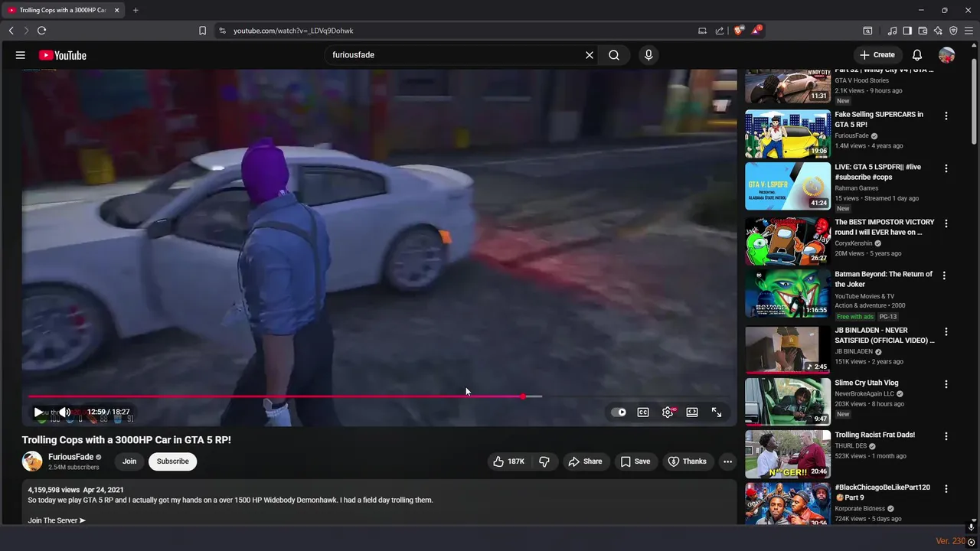
Task: Open options for BEST IMPOSTOR VICTORY video
Action: point(946,224)
